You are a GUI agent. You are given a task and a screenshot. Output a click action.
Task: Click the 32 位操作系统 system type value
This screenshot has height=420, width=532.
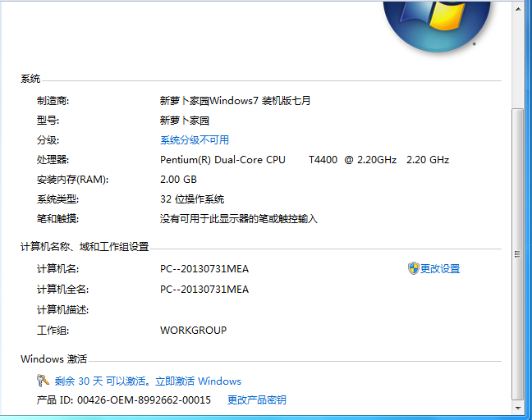[192, 199]
